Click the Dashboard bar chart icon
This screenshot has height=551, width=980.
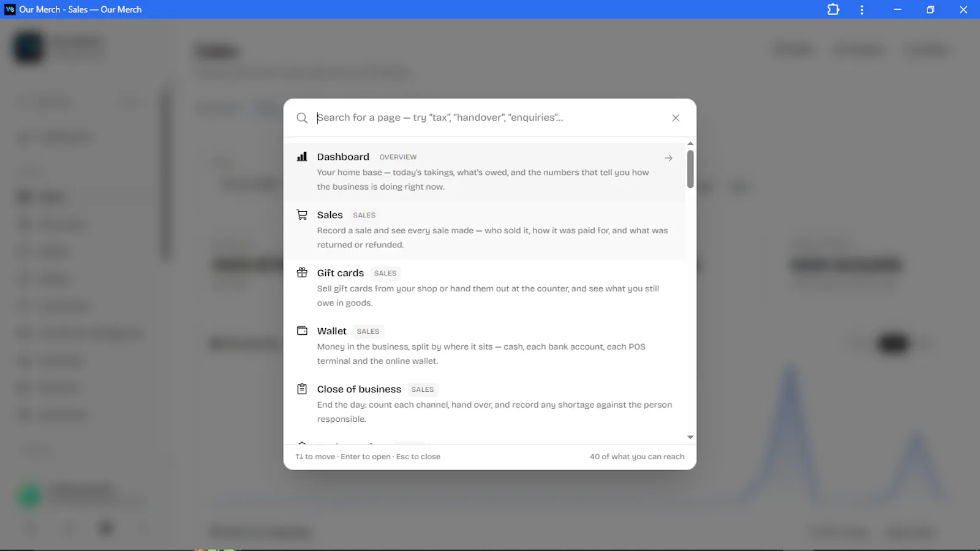(302, 157)
